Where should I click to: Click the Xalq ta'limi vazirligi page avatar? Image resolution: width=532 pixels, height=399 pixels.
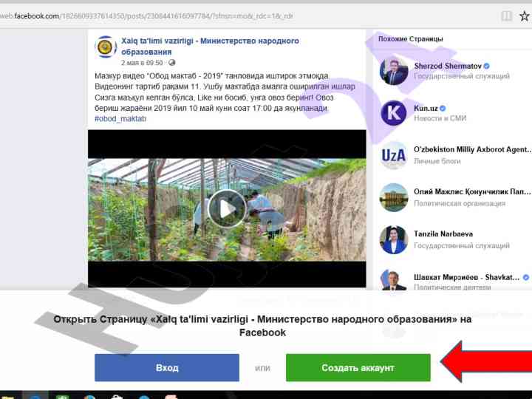(x=105, y=47)
